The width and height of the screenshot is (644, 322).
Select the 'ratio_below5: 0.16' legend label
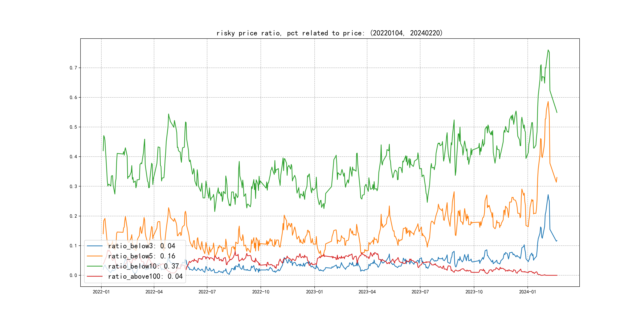(142, 256)
